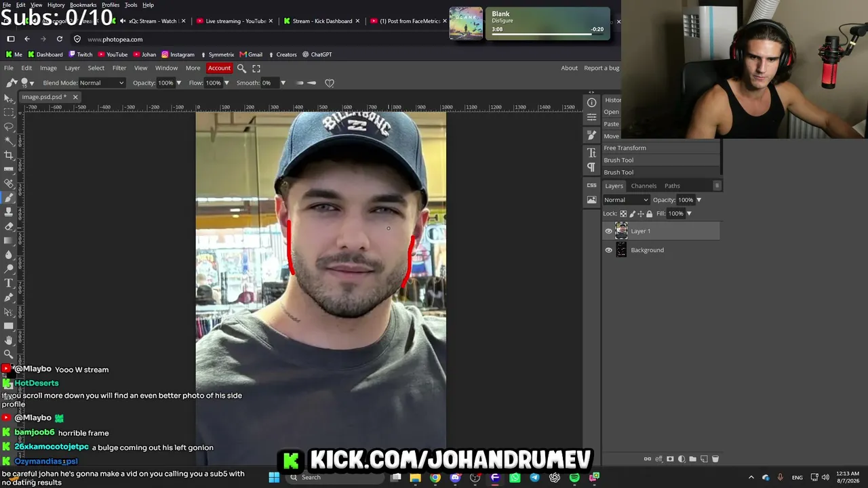Toggle fullscreen mode icon
This screenshot has width=868, height=488.
point(256,68)
